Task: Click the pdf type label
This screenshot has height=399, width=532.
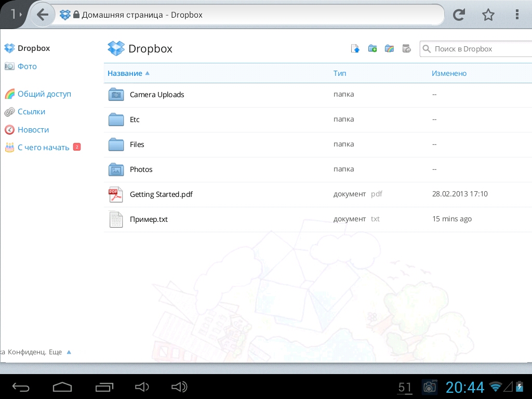Action: (x=376, y=194)
